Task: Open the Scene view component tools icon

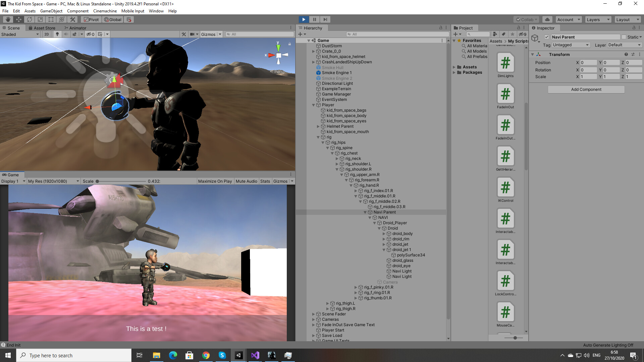Action: (184, 34)
